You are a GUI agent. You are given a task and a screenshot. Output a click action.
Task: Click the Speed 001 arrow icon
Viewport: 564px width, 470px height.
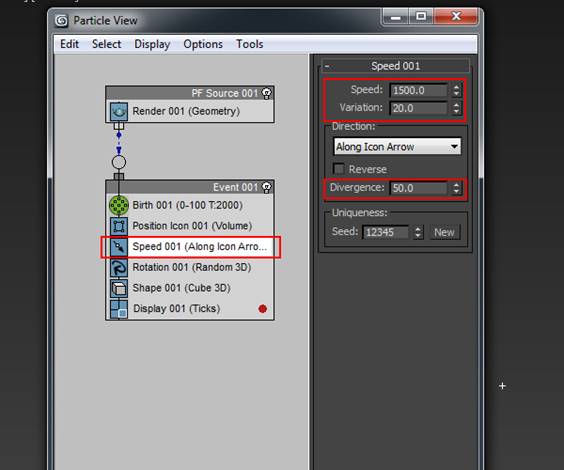tap(119, 247)
